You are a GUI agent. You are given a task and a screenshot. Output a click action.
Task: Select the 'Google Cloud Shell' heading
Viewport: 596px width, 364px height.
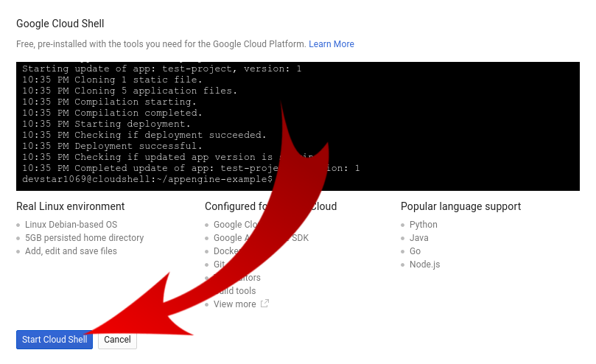[60, 24]
